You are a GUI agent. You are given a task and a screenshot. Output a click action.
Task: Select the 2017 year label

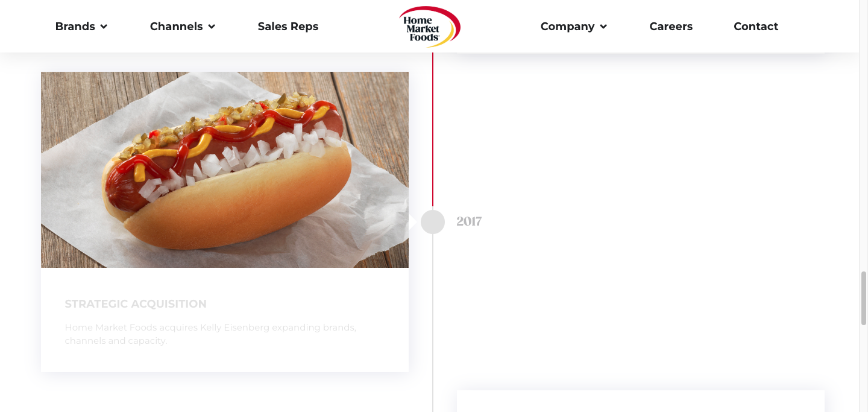(469, 221)
